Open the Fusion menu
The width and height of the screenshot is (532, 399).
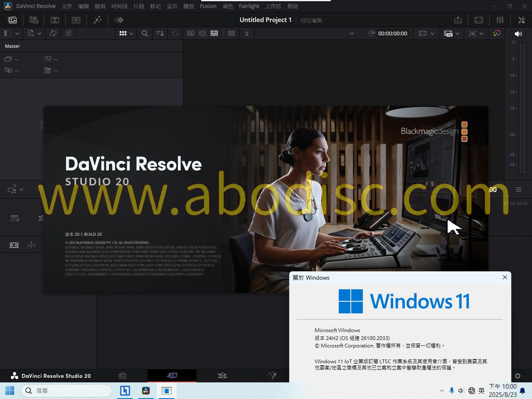click(208, 6)
